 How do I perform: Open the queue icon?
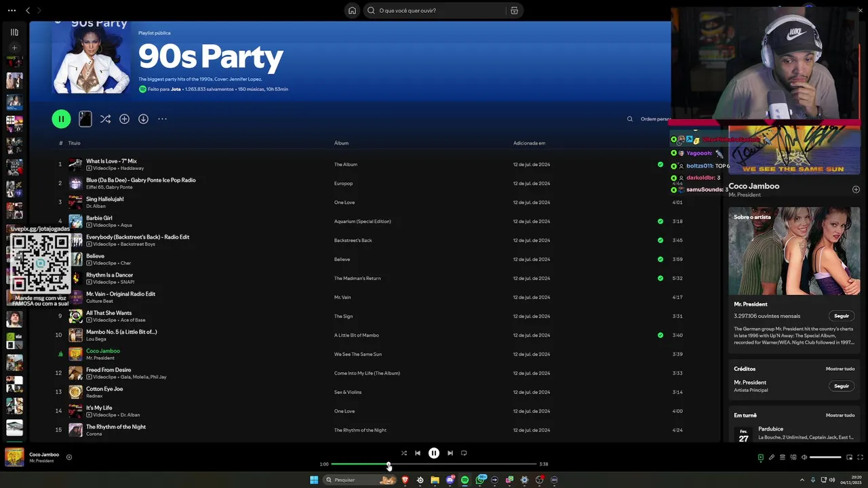(782, 457)
